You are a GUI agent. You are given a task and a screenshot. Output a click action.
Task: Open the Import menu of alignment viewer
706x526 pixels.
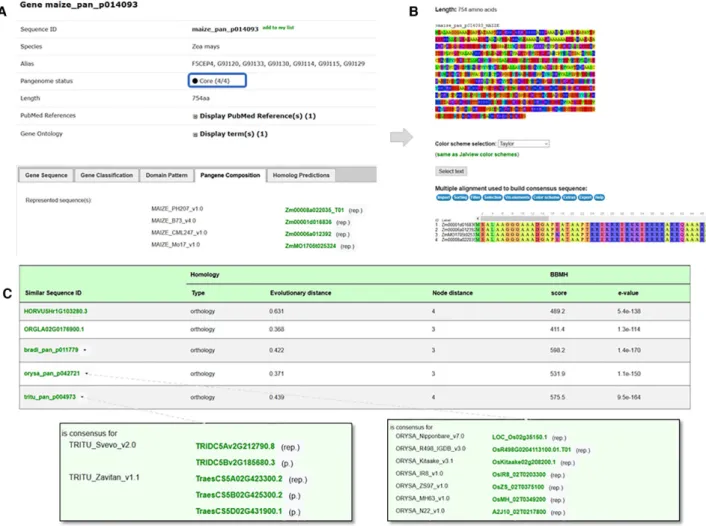[x=444, y=197]
